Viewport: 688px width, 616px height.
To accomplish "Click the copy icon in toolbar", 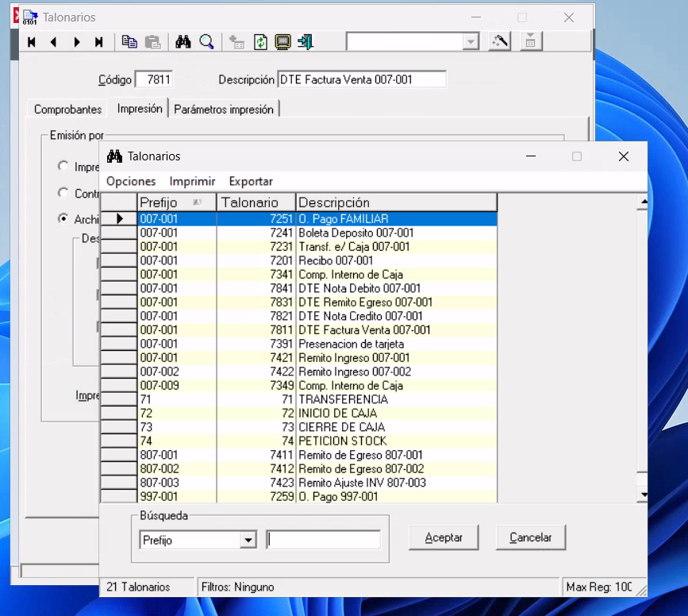I will 129,42.
